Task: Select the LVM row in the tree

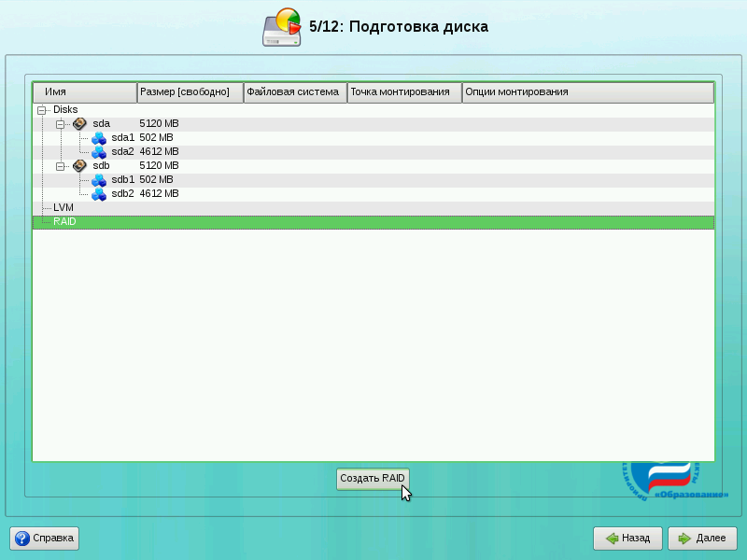Action: click(63, 207)
